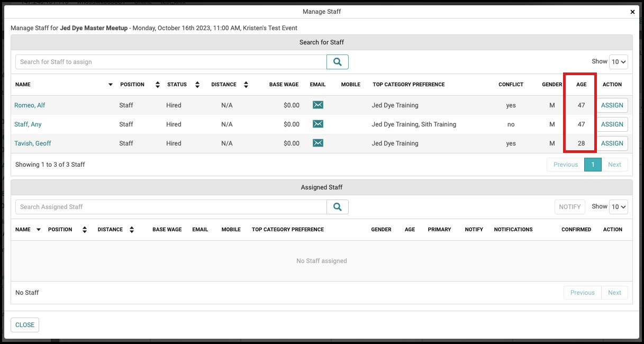Click the Top Category Preference header in Search for Staff

pos(409,85)
